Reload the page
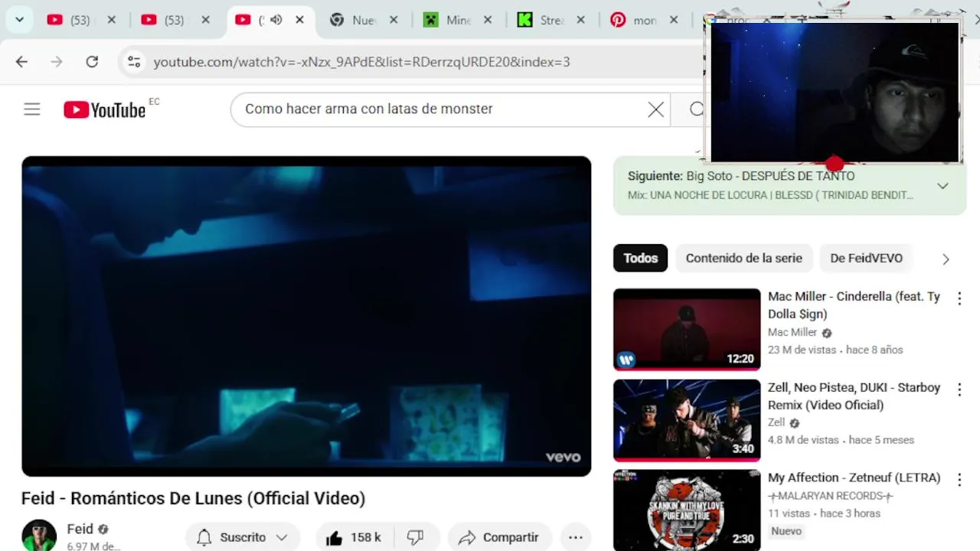Viewport: 980px width, 551px height. point(92,62)
